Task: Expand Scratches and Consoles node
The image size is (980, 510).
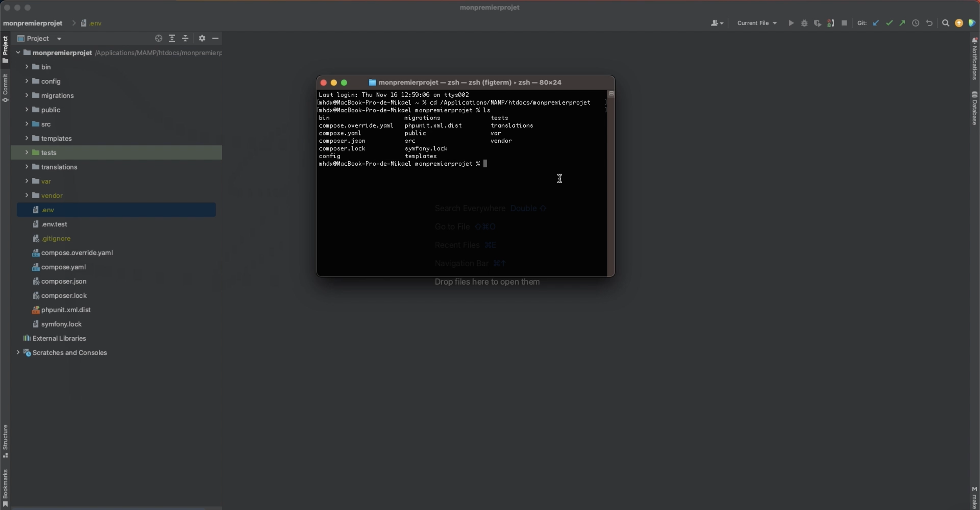Action: click(18, 352)
